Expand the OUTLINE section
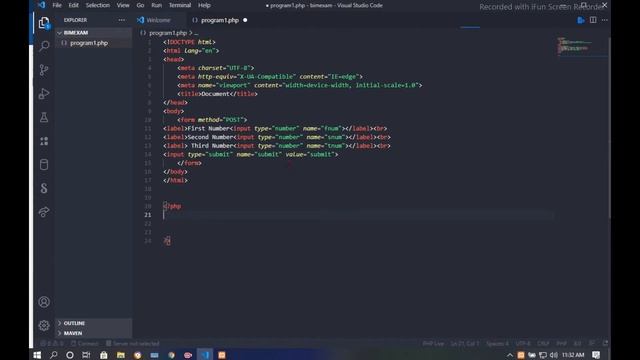Viewport: 640px width, 360px height. pyautogui.click(x=93, y=323)
